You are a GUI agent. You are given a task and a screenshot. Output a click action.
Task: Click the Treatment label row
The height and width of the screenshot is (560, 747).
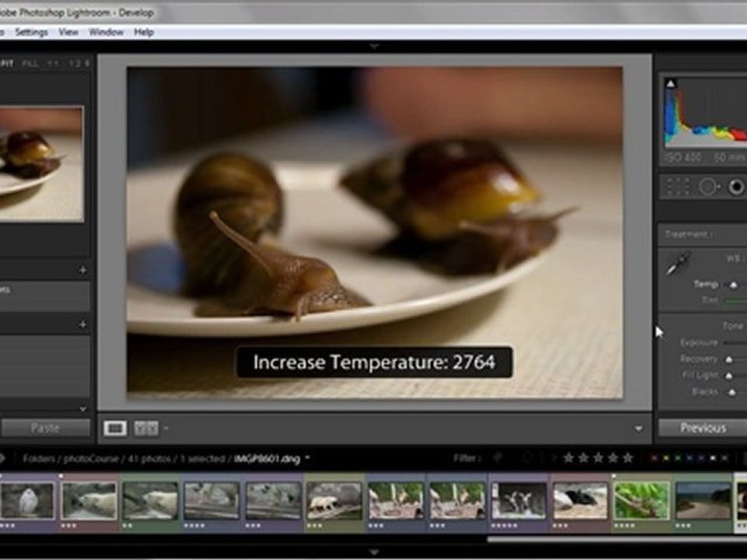click(x=703, y=234)
